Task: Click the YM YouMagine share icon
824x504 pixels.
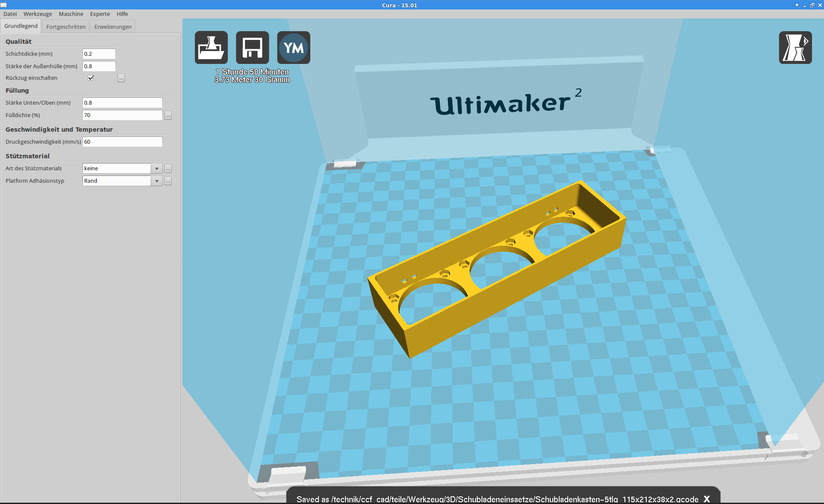Action: 294,48
